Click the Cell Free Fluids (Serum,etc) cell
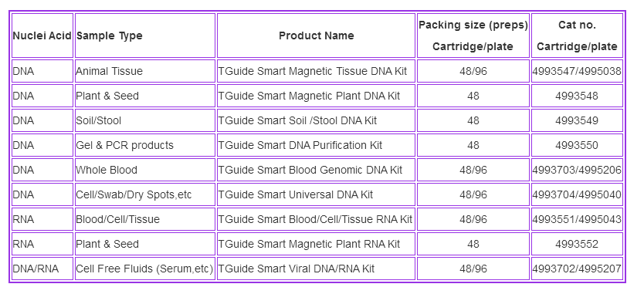 pyautogui.click(x=145, y=268)
